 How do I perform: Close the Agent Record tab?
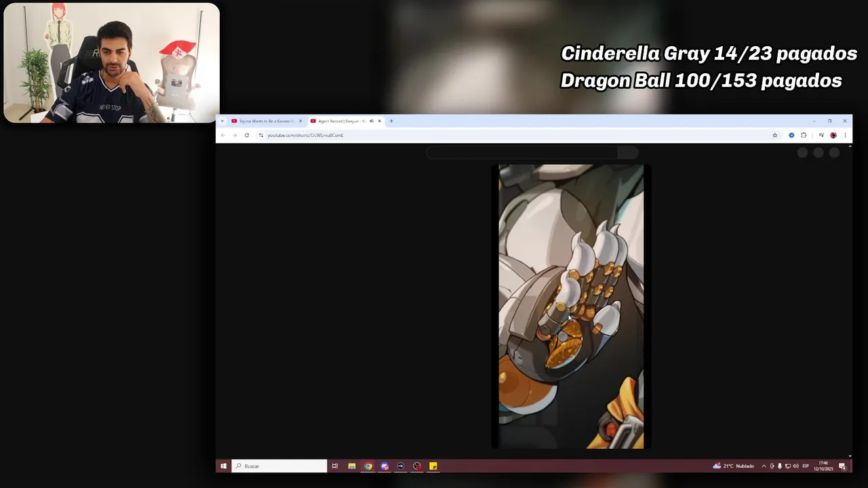pyautogui.click(x=380, y=121)
